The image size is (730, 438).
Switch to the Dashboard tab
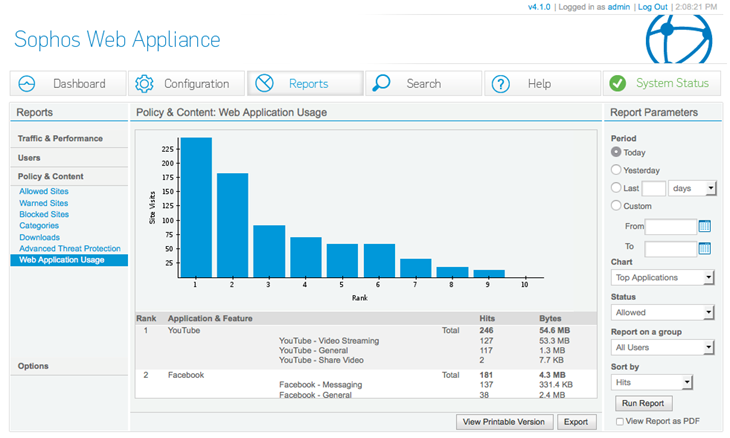68,84
